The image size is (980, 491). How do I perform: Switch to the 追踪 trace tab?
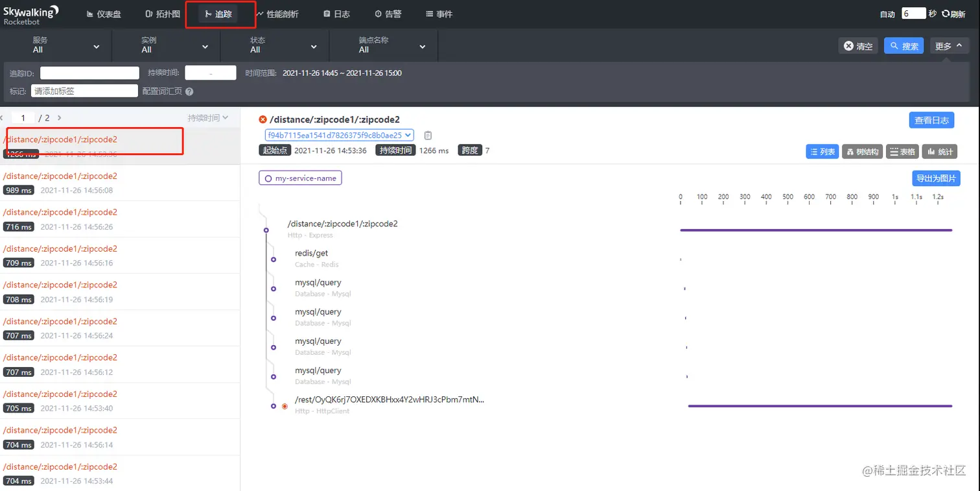click(x=220, y=13)
